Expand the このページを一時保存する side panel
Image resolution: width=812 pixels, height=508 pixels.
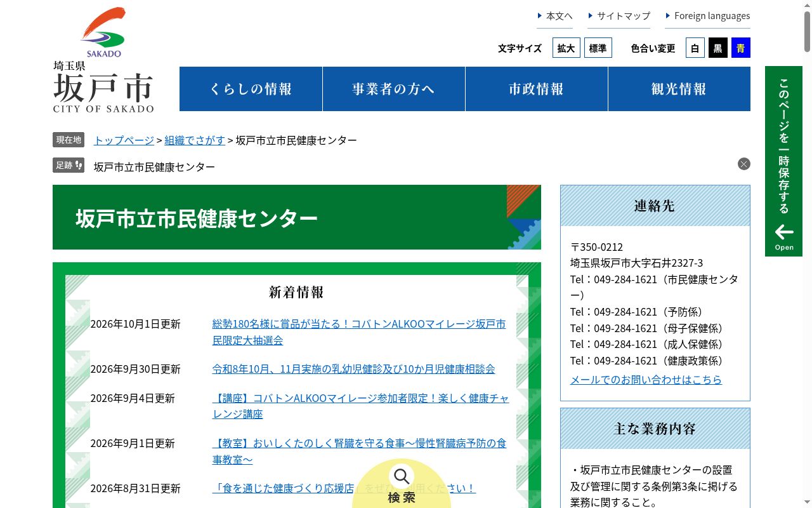click(784, 161)
